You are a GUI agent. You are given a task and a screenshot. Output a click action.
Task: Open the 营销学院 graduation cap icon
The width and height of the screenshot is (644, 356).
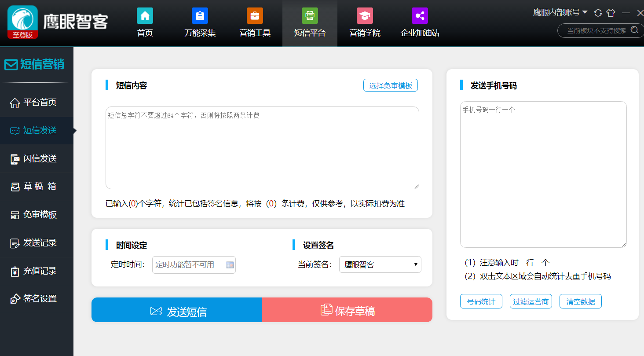(x=365, y=16)
